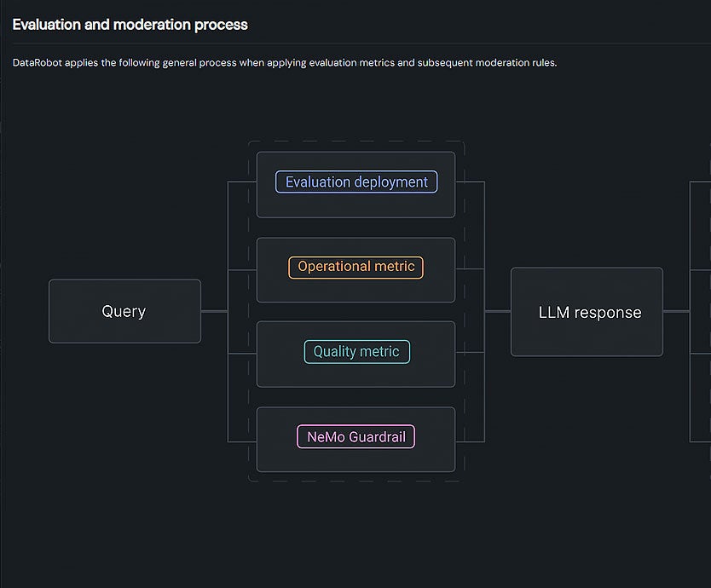Viewport: 711px width, 588px height.
Task: Select the LLM response box
Action: tap(587, 312)
